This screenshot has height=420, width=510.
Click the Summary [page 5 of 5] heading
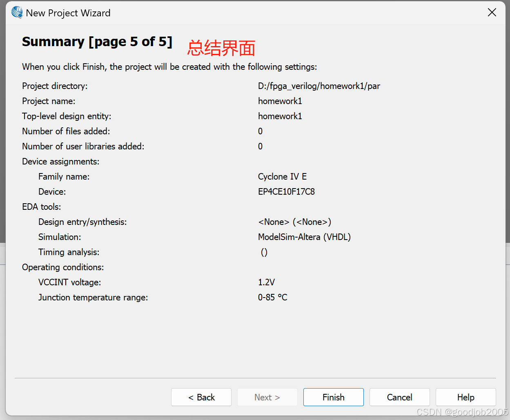97,42
